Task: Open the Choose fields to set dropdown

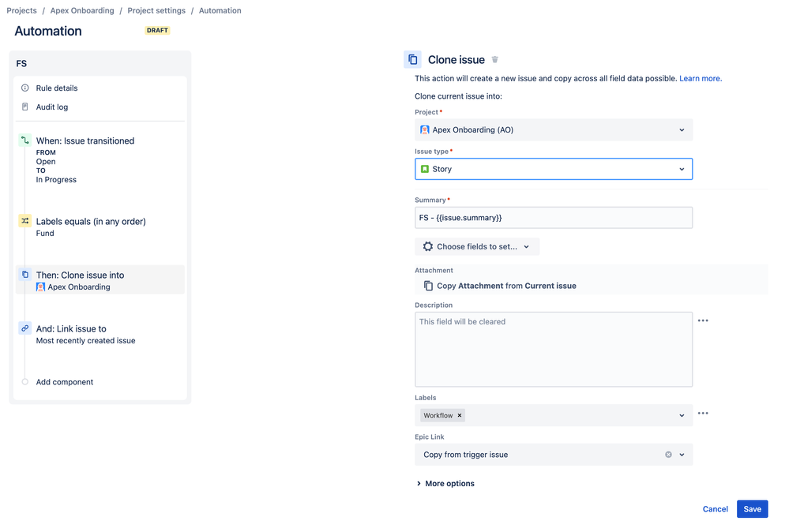Action: [477, 246]
